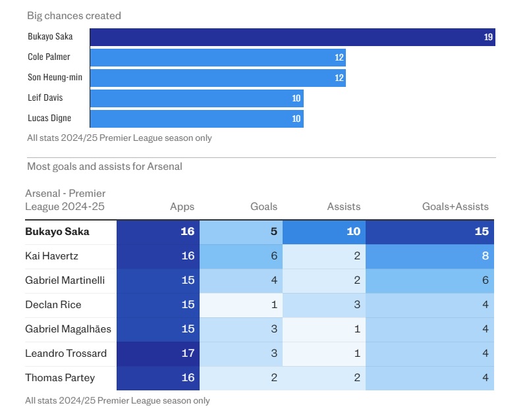Viewport: 529px width, 420px height.
Task: Click Kai Havertz's Goals+Assists cell
Action: pos(430,256)
